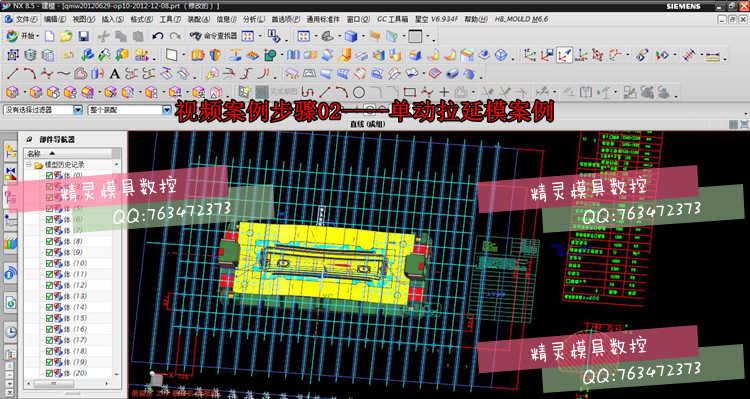The height and width of the screenshot is (399, 750).
Task: Open the dropdown arrow beside the shaded cube icon
Action: click(x=363, y=37)
